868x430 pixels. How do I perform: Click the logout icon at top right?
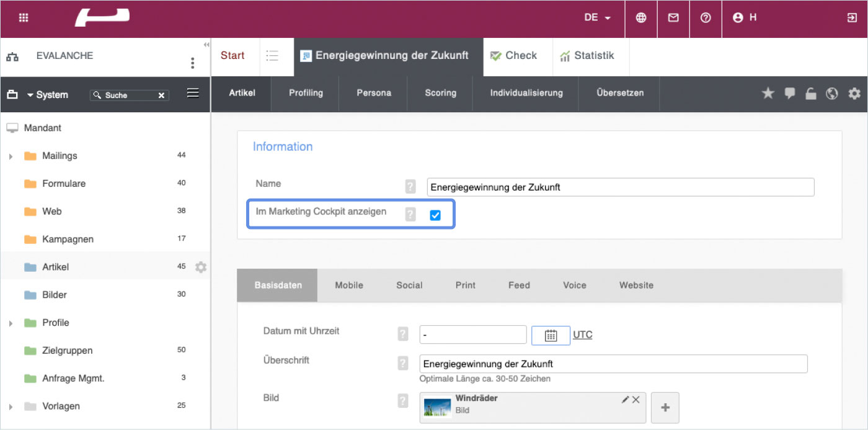coord(852,18)
